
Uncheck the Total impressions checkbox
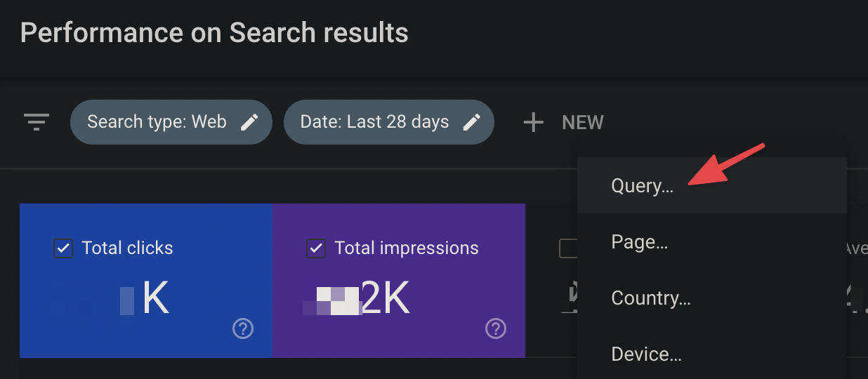coord(316,248)
